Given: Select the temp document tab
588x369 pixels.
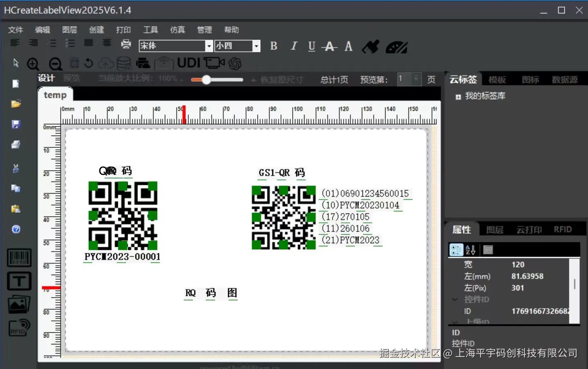Looking at the screenshot, I should click(x=55, y=95).
